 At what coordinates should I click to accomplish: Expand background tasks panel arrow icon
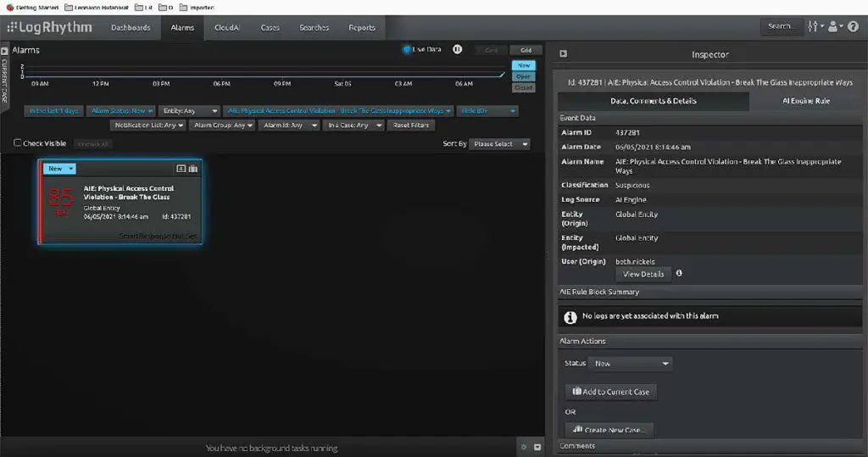click(x=537, y=447)
